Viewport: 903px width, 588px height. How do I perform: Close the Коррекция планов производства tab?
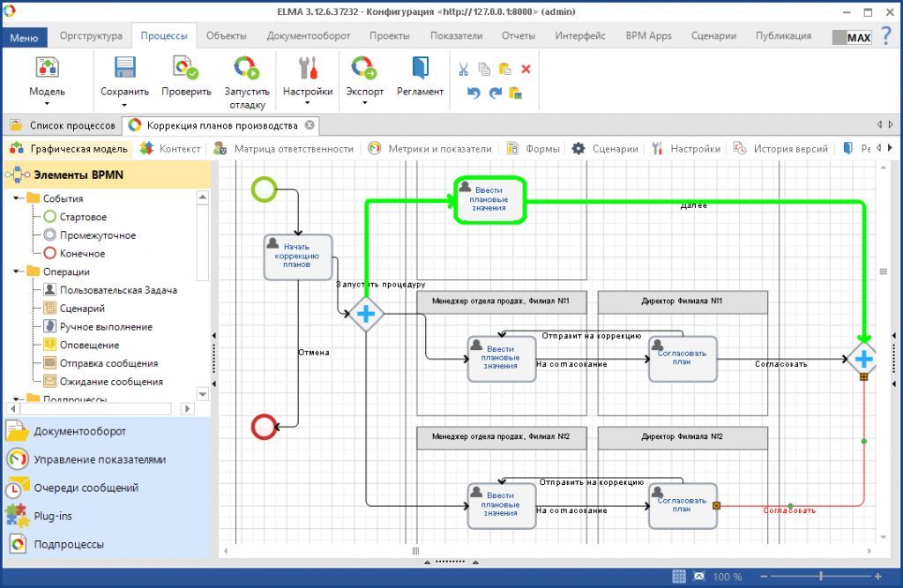point(310,125)
